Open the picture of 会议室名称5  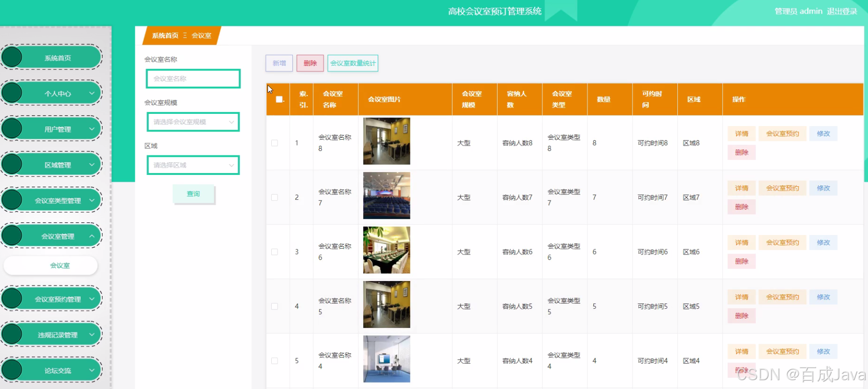387,304
